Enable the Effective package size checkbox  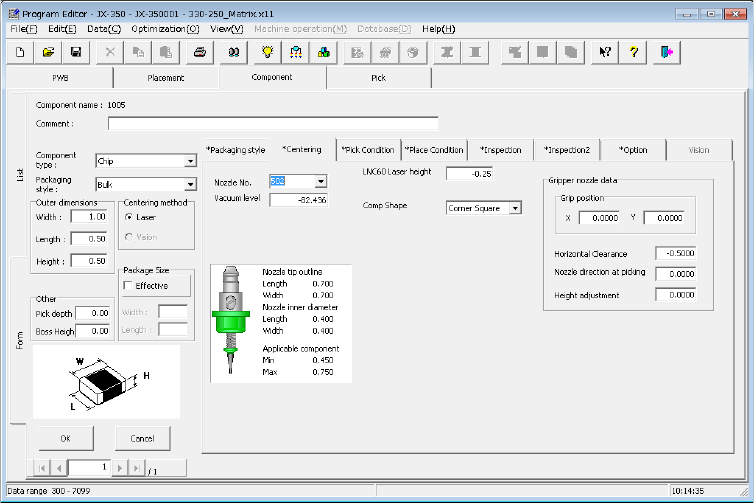(128, 285)
